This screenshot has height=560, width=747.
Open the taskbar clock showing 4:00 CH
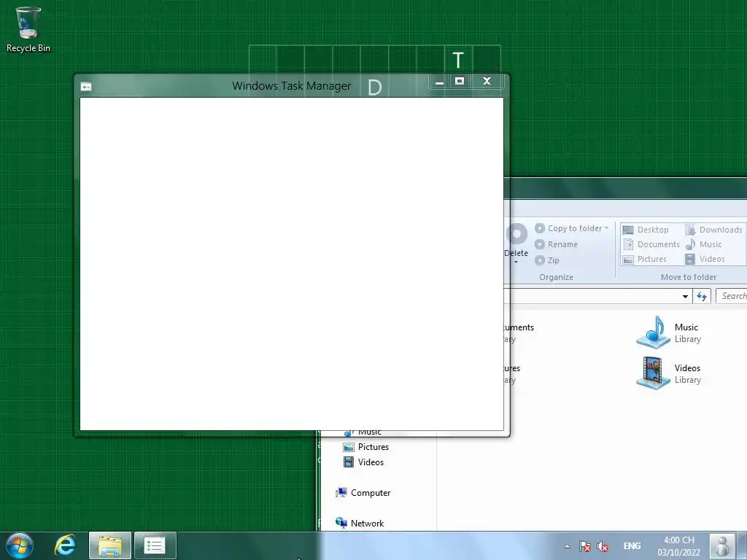tap(679, 546)
